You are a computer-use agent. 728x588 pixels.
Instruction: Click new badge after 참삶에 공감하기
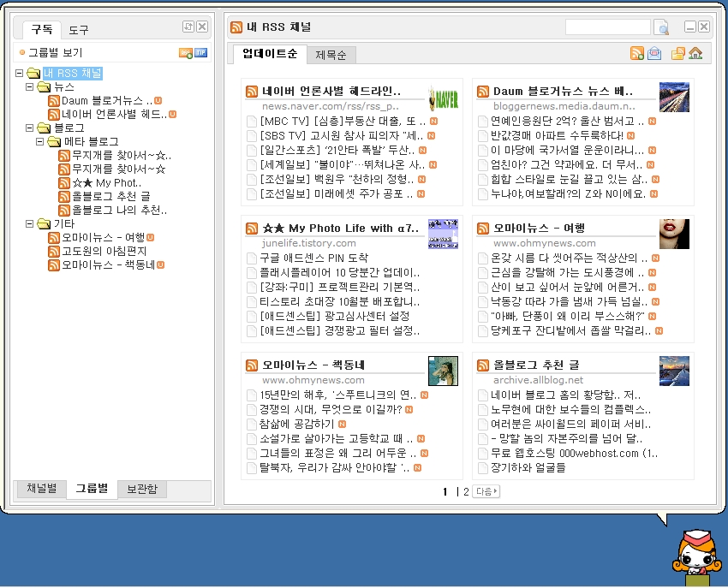click(x=343, y=424)
